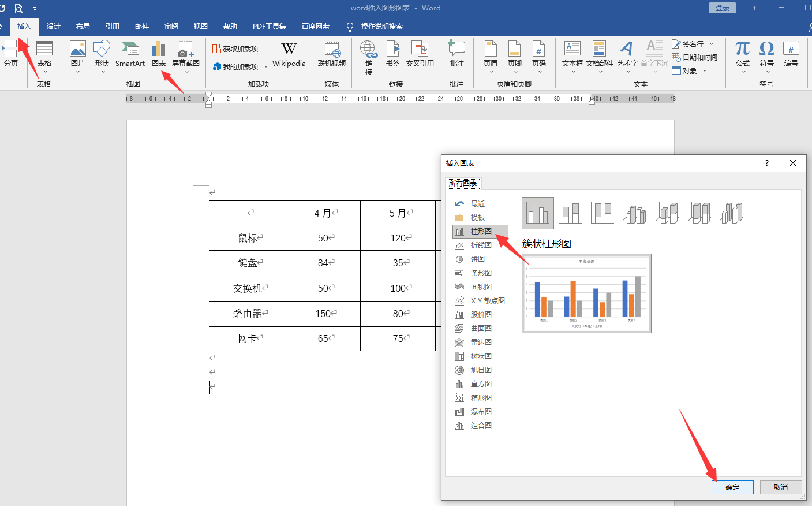812x506 pixels.
Task: Switch to the Design (设计) tab
Action: (x=54, y=27)
